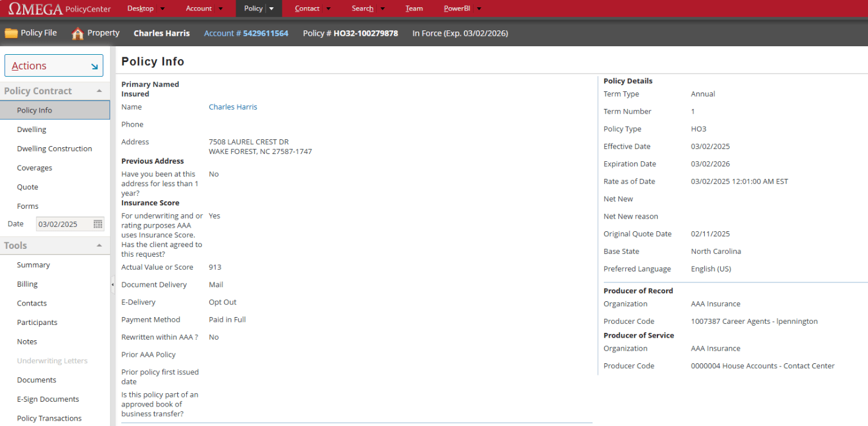This screenshot has height=426, width=868.
Task: Click producer code 1007387 Career Agents
Action: (754, 321)
